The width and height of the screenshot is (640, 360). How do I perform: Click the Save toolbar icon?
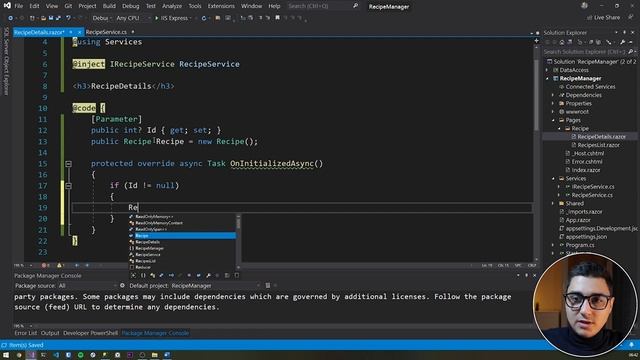(51, 18)
